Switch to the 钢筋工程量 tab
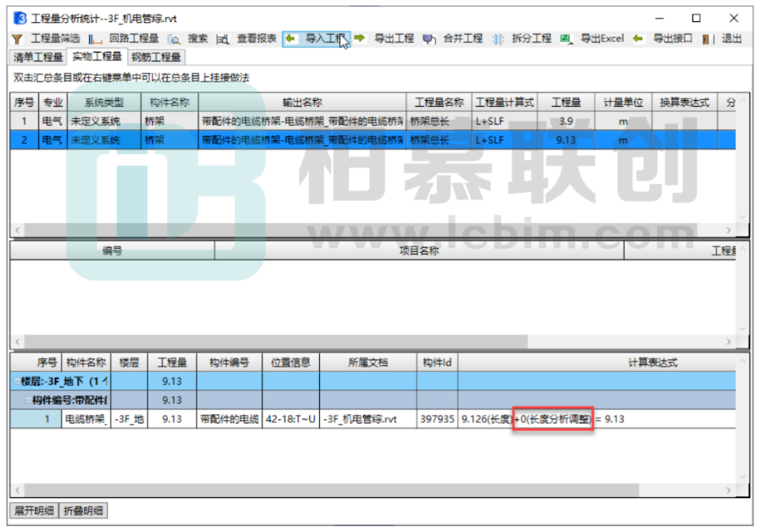 coord(156,58)
